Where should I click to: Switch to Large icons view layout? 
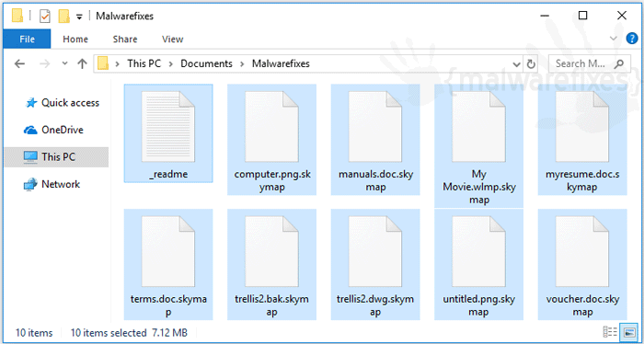pyautogui.click(x=628, y=332)
